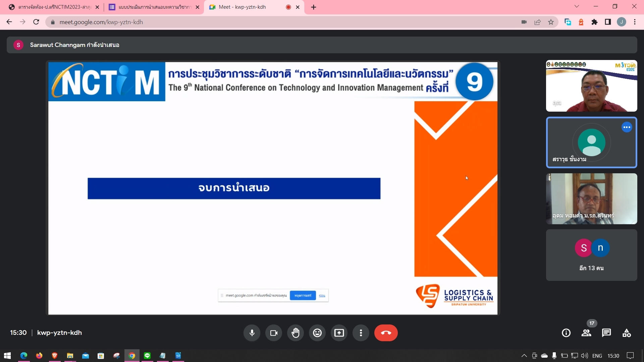Bookmark this page with the star icon

[x=551, y=22]
